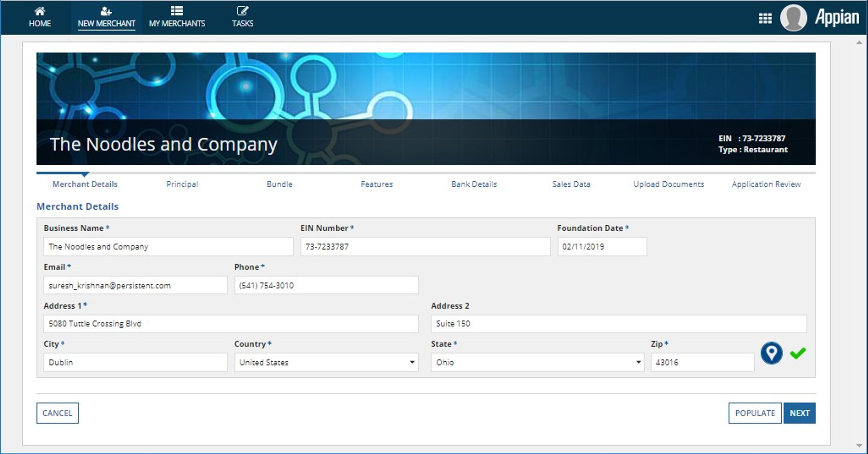Open the apps grid navigation icon
This screenshot has height=454, width=868.
pyautogui.click(x=765, y=18)
